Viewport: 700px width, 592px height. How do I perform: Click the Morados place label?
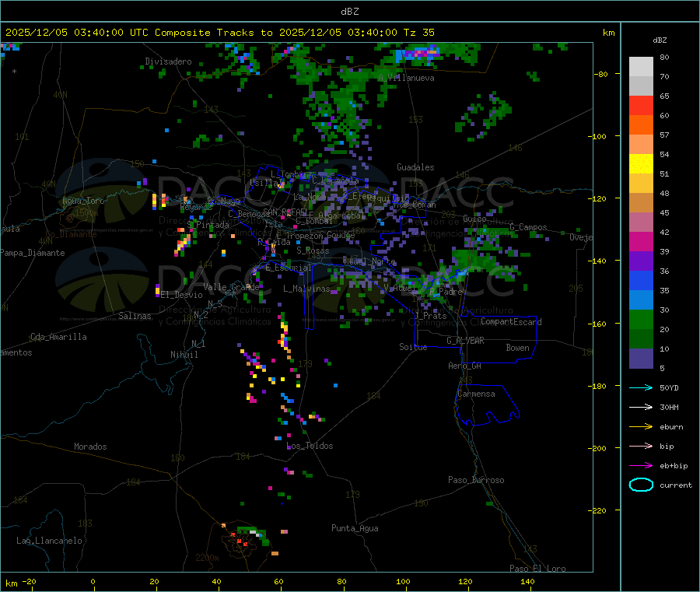[x=90, y=447]
